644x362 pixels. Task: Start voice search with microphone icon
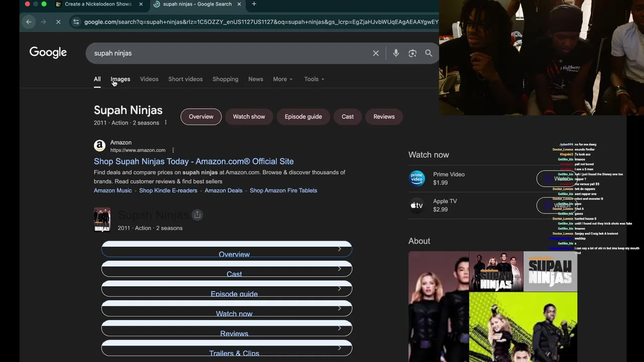coord(396,53)
